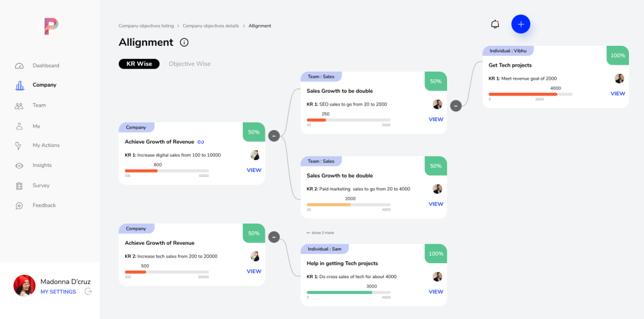Click the info icon beside Allignment title
Screen dimensions: 644x319
[x=184, y=43]
